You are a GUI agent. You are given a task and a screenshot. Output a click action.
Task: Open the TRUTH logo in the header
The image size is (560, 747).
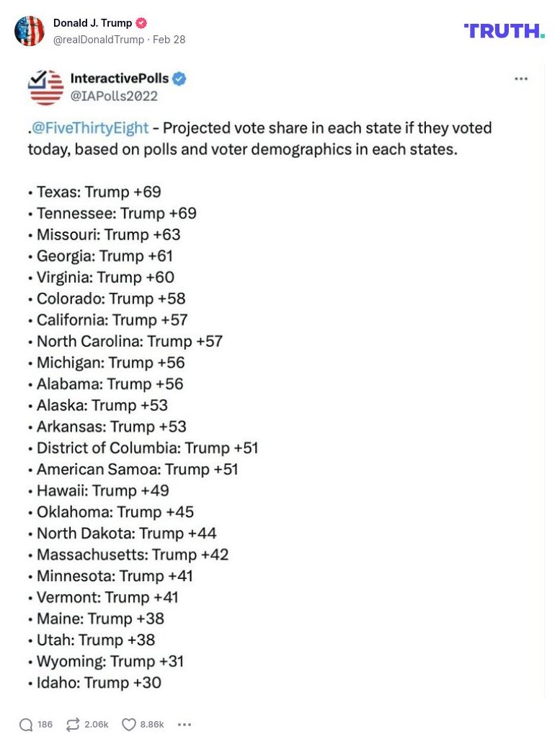(x=503, y=32)
